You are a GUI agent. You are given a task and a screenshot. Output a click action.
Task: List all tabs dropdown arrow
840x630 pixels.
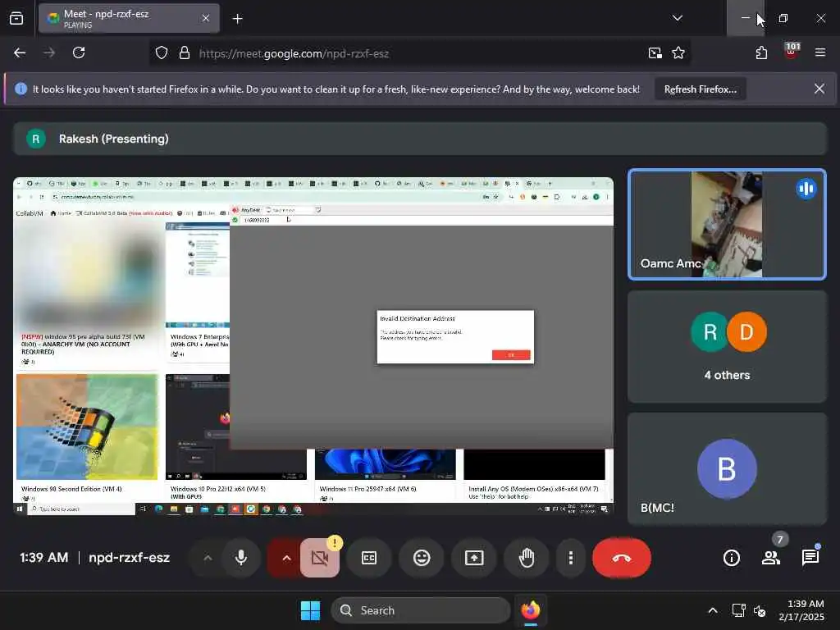[x=677, y=18]
